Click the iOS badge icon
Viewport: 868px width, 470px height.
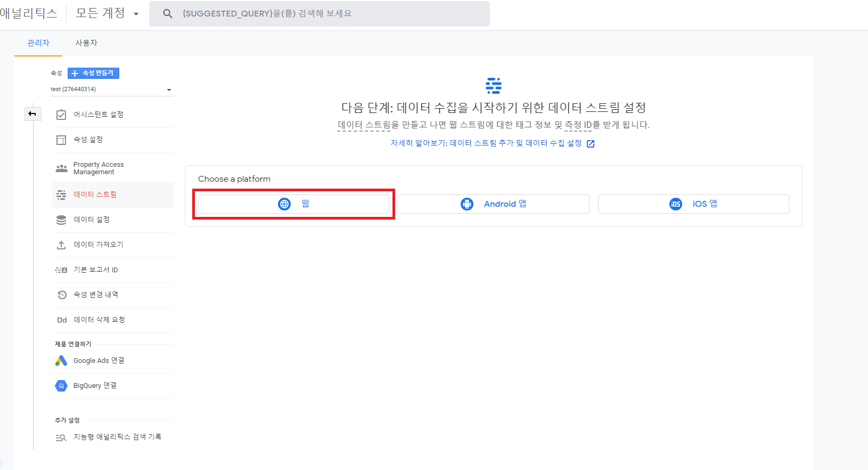[676, 204]
